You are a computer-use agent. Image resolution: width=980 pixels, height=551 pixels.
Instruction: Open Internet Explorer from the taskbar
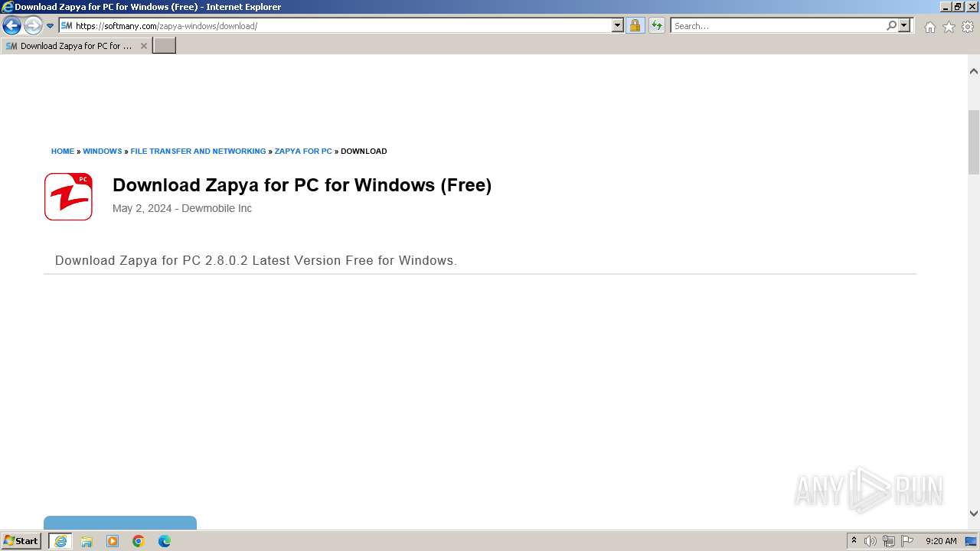tap(60, 541)
